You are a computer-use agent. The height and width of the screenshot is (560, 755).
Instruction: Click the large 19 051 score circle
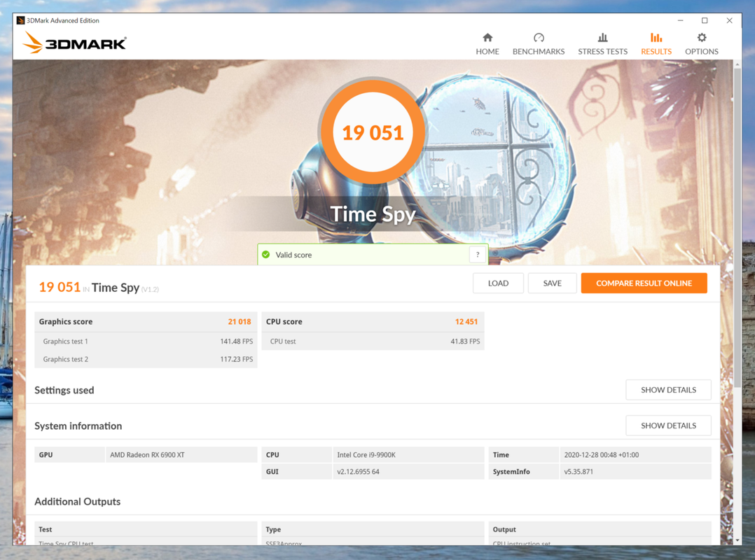tap(373, 132)
